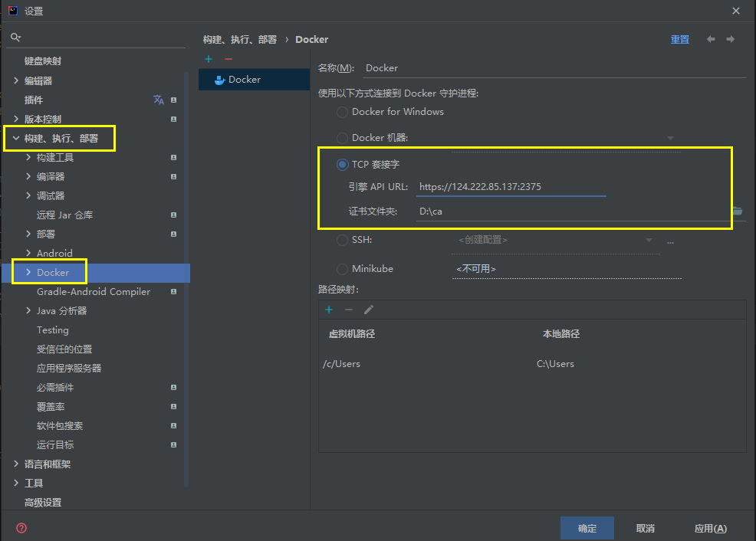Select Minikube radio button

pyautogui.click(x=342, y=269)
